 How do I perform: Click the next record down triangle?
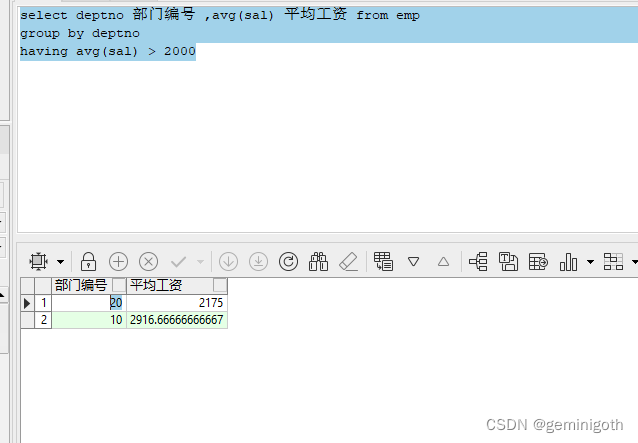413,261
